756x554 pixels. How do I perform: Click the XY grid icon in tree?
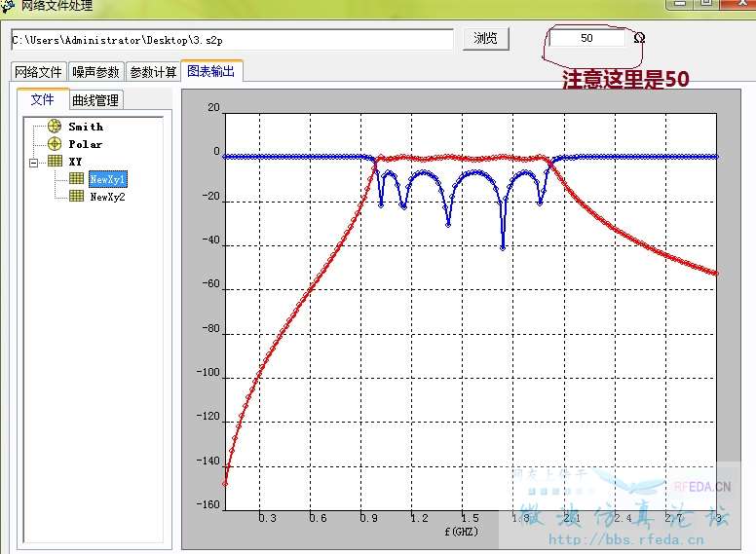[54, 162]
